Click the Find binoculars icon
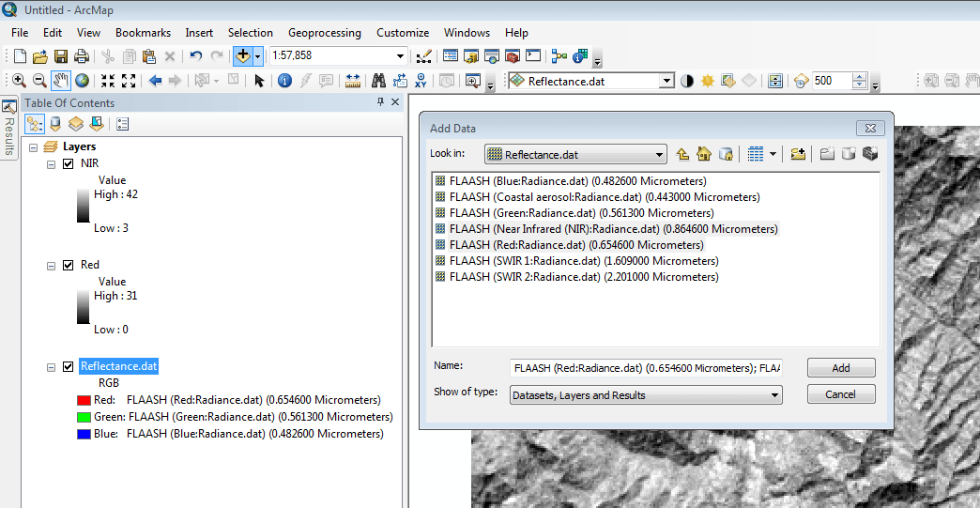This screenshot has height=508, width=980. pos(378,81)
